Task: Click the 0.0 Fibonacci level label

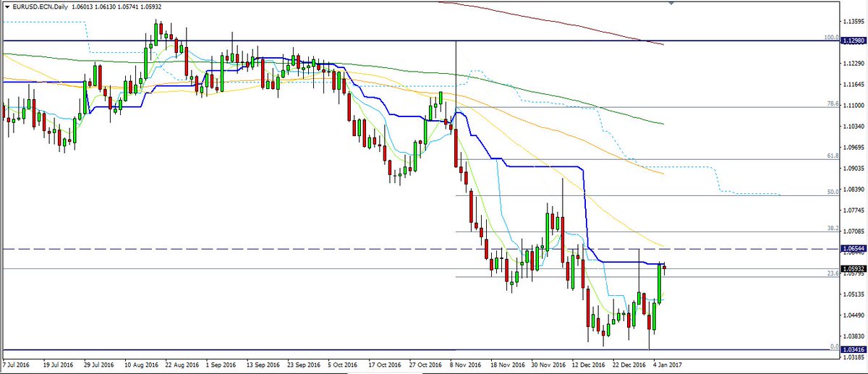Action: [x=833, y=347]
